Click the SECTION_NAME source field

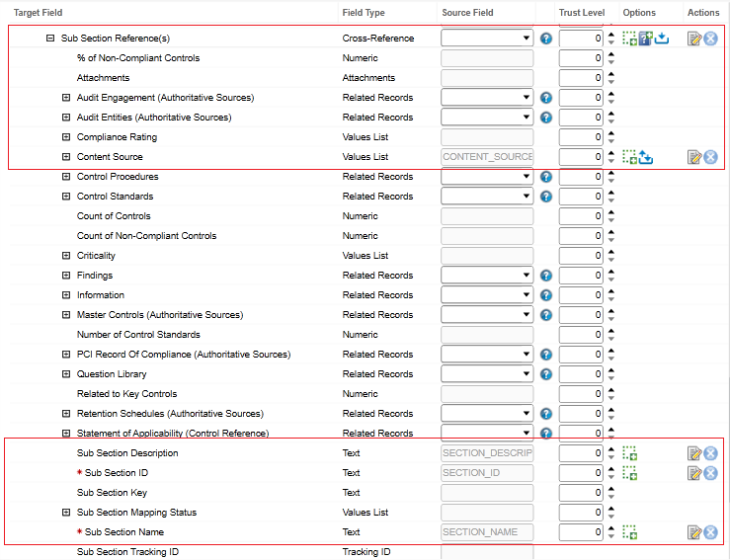[487, 532]
